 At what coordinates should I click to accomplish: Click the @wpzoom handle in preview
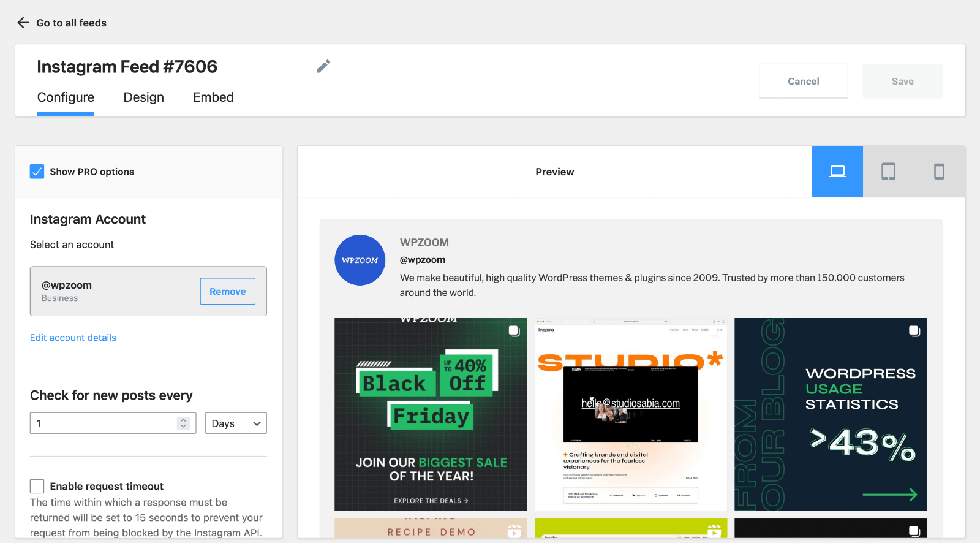(x=423, y=260)
